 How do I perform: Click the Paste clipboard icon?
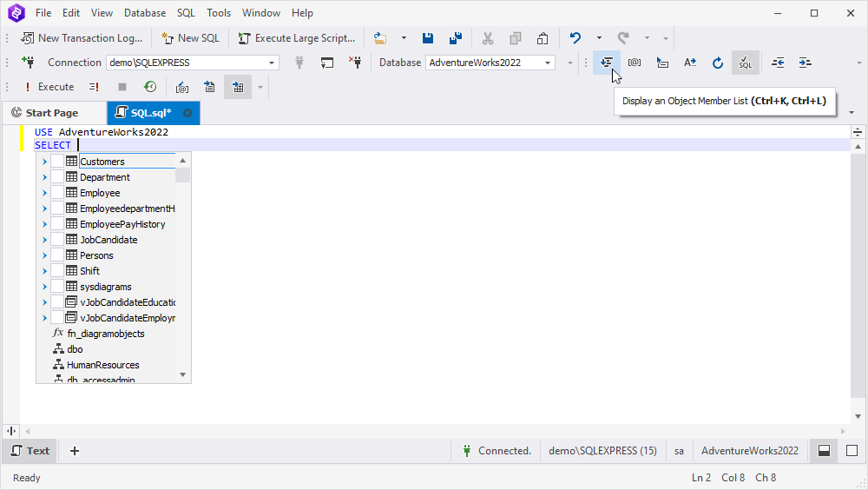coord(542,38)
